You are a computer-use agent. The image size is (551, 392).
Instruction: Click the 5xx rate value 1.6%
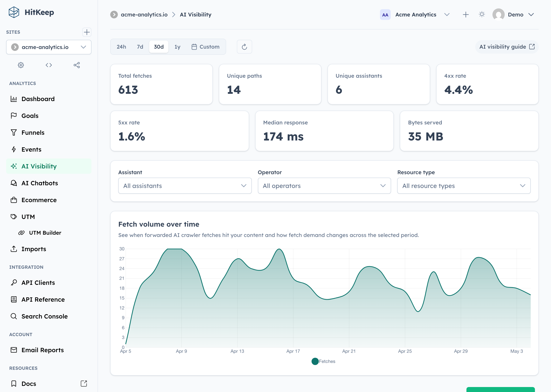pos(132,137)
